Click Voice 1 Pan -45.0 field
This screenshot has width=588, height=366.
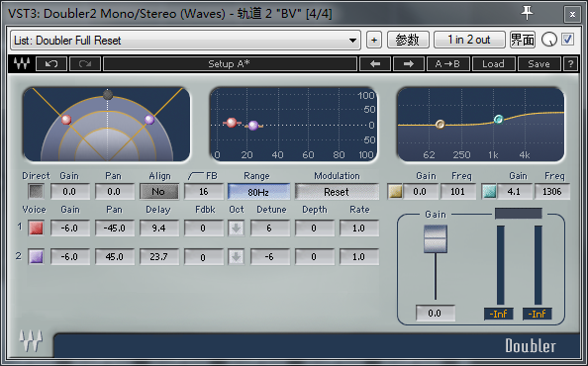click(115, 228)
